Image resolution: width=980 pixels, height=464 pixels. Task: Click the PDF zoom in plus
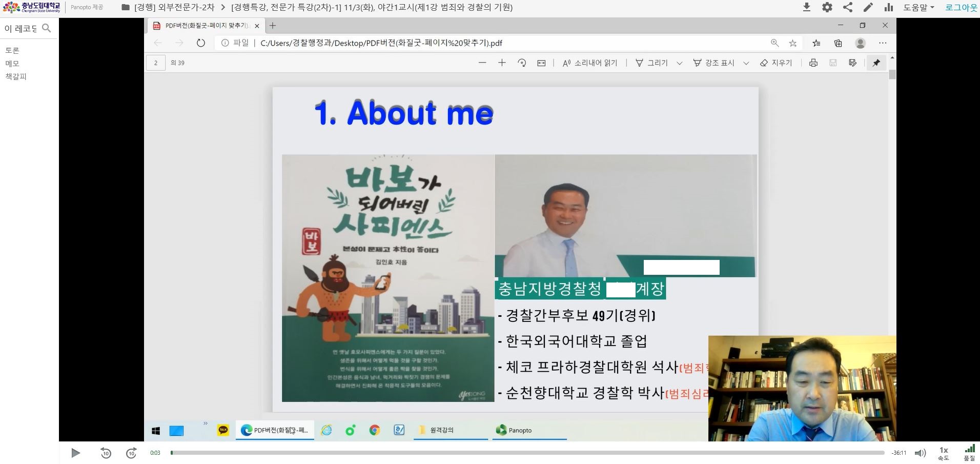pos(502,63)
